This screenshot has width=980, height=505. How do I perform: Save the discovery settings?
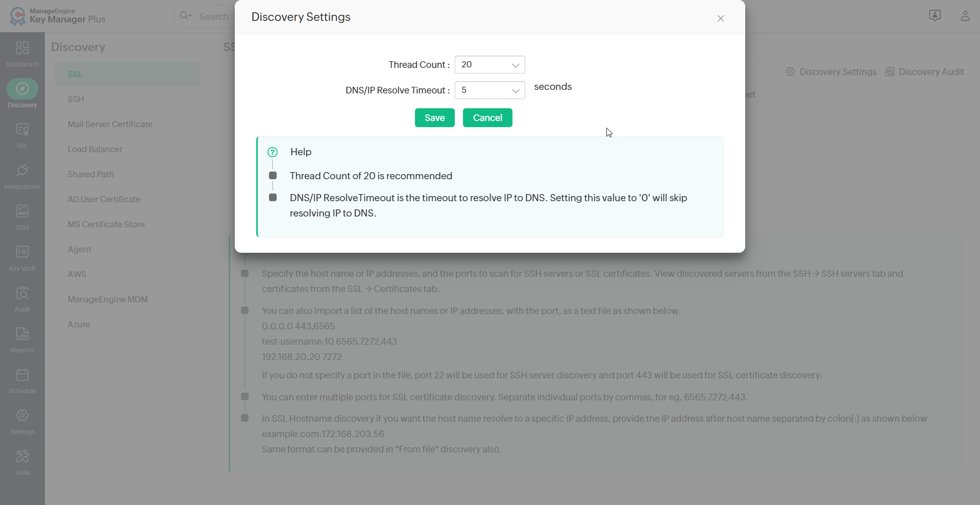pos(434,118)
